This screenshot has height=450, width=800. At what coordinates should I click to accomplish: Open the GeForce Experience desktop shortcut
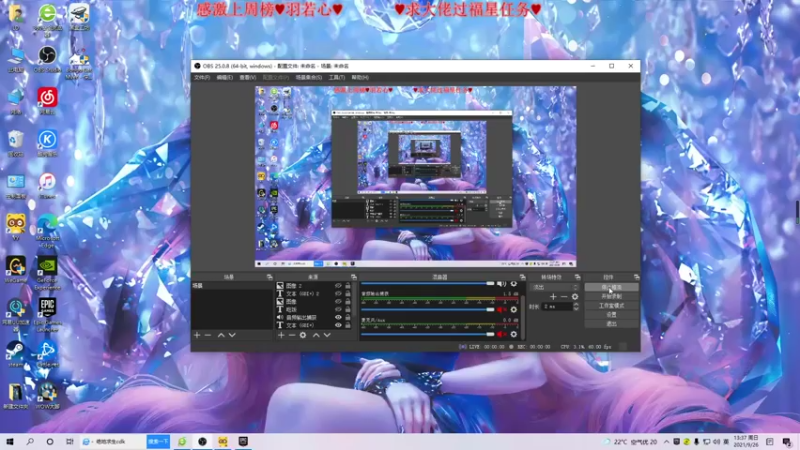tap(47, 273)
